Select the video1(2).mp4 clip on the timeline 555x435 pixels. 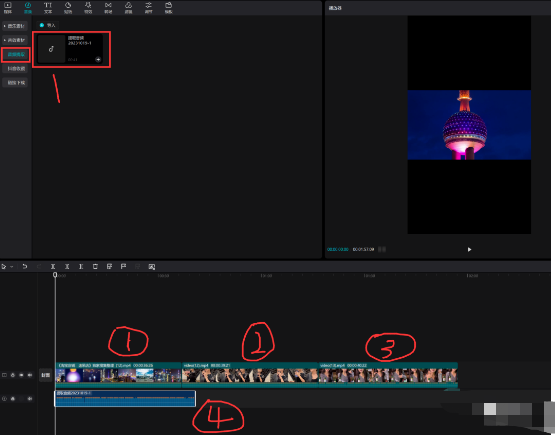pyautogui.click(x=250, y=375)
